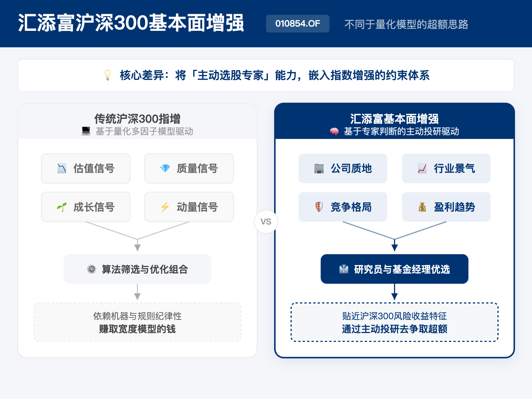
Task: Click the lightbulb icon beside 核心差异
Action: pyautogui.click(x=107, y=75)
